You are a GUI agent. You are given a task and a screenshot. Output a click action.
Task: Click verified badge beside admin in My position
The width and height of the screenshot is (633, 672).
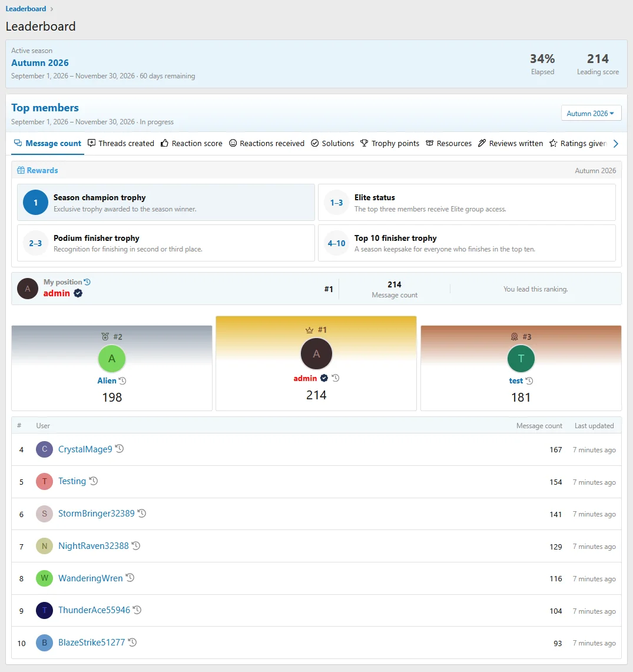[78, 293]
